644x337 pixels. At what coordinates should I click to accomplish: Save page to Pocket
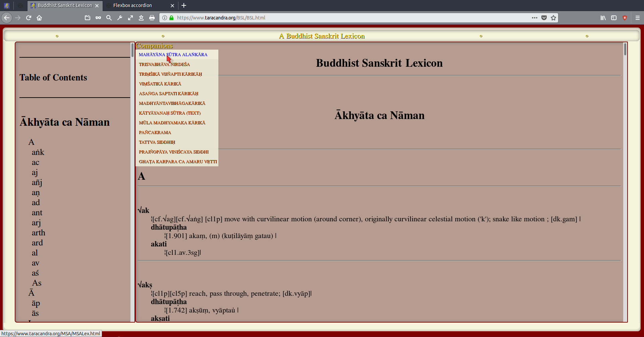pos(544,18)
